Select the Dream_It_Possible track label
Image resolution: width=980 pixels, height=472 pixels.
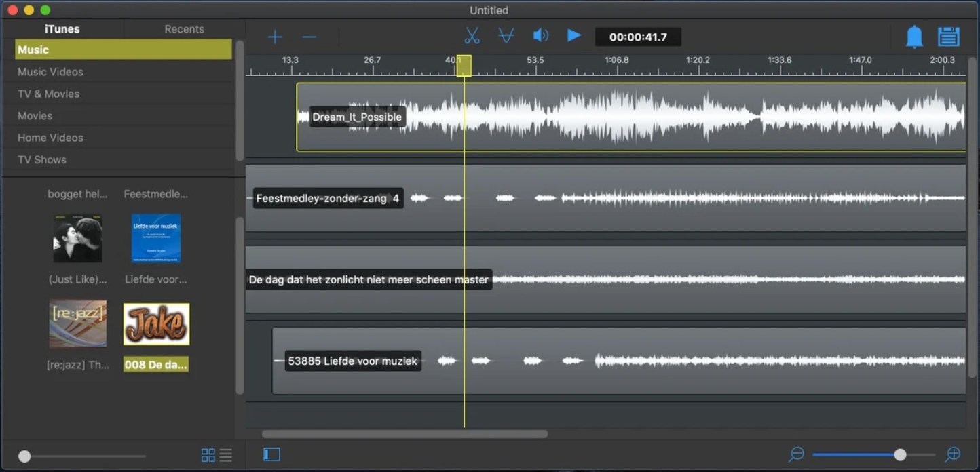click(358, 117)
